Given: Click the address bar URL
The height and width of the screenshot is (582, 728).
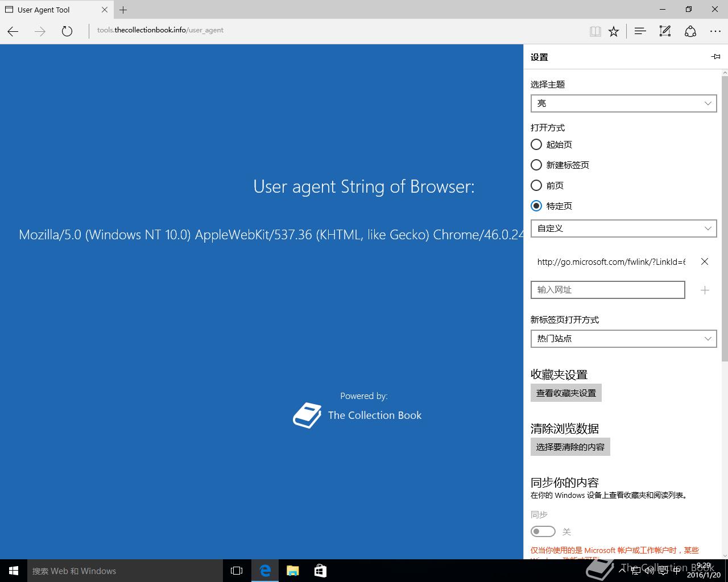Looking at the screenshot, I should [160, 30].
